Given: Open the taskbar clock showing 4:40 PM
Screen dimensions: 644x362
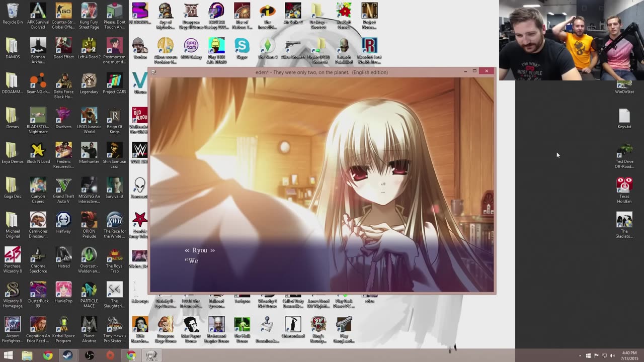Looking at the screenshot, I should (629, 356).
